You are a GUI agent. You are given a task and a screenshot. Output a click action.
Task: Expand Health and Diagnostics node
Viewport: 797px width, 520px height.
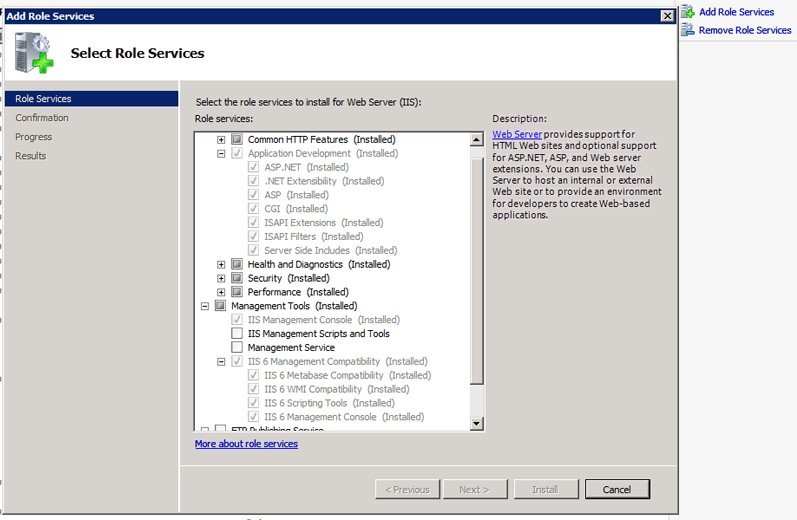point(221,264)
